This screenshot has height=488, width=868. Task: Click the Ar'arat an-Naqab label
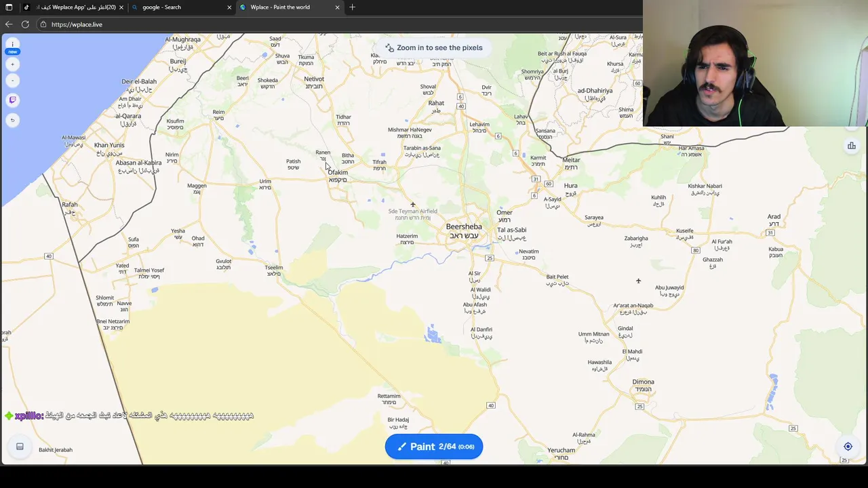pos(633,308)
